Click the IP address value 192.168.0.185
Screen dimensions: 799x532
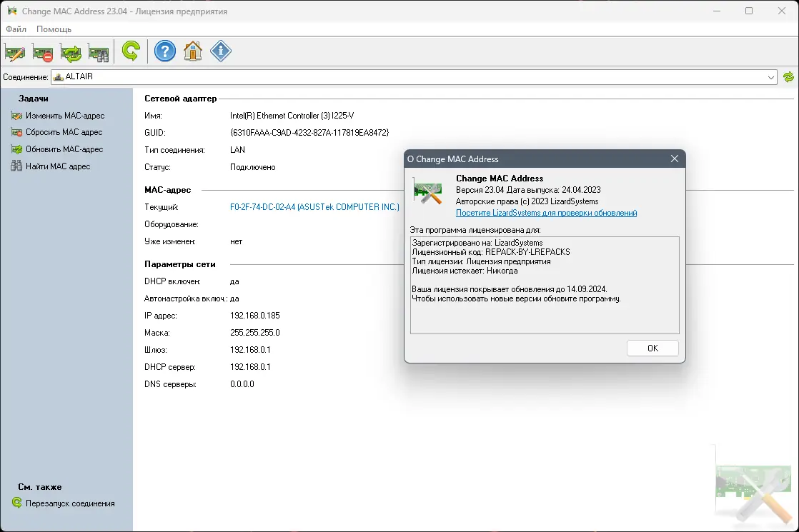255,316
